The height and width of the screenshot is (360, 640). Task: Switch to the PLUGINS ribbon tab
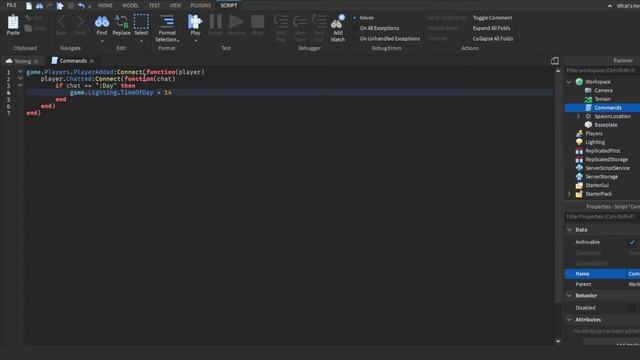point(200,5)
